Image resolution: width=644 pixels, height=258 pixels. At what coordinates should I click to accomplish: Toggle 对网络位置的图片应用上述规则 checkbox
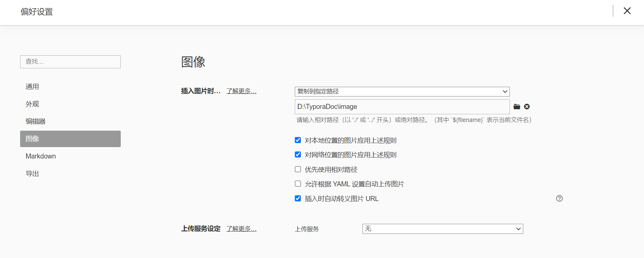(298, 154)
